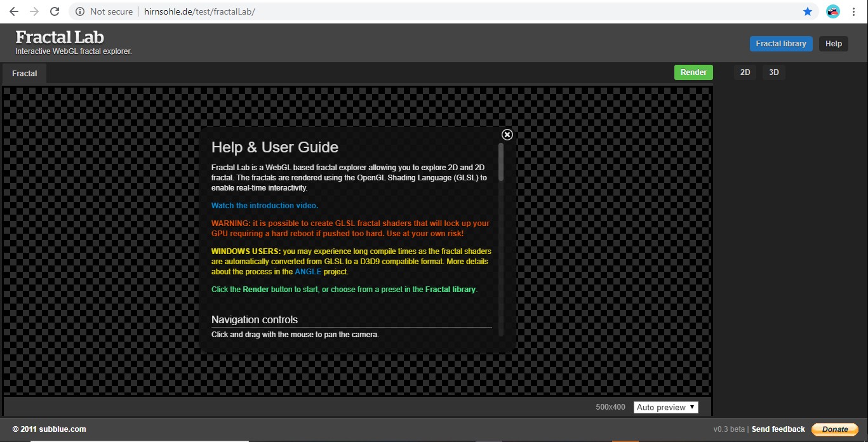
Task: Open the Not secure site info icon
Action: tap(80, 11)
